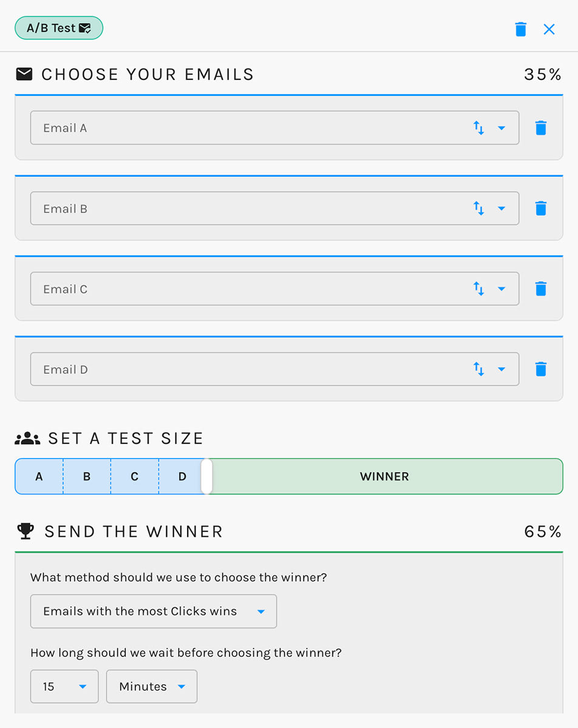Screen dimensions: 578x728
Task: Open the dropdown on the Email B row
Action: (x=502, y=208)
